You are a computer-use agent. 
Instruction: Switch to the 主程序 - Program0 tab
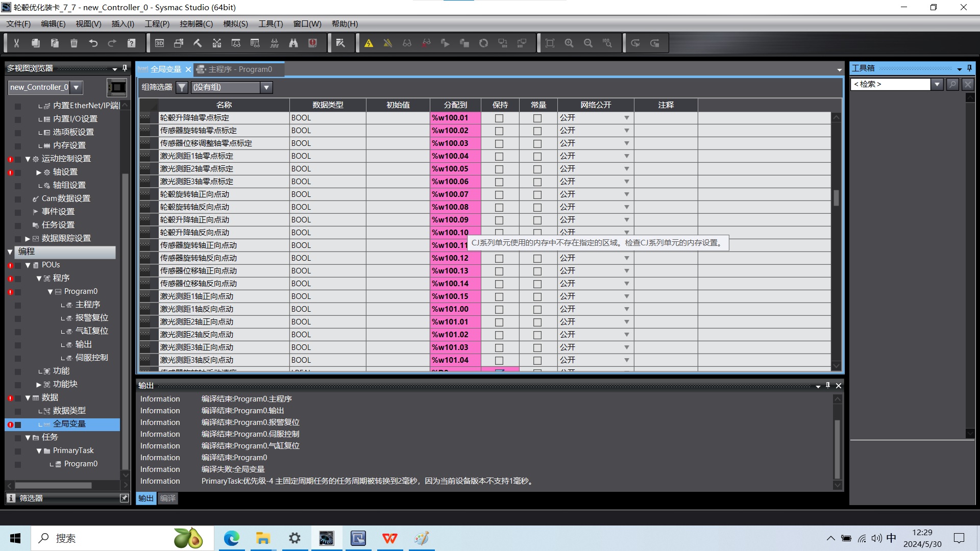coord(240,69)
